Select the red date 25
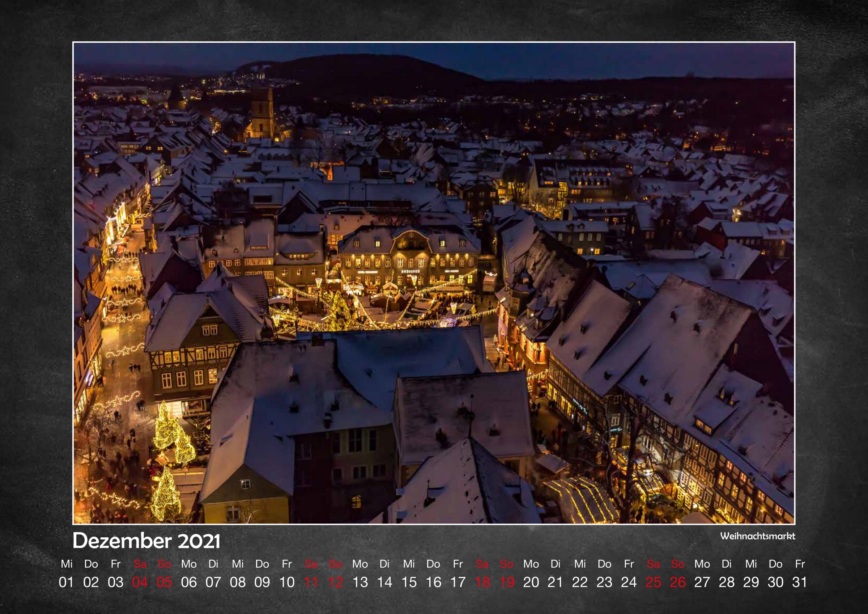 (653, 582)
